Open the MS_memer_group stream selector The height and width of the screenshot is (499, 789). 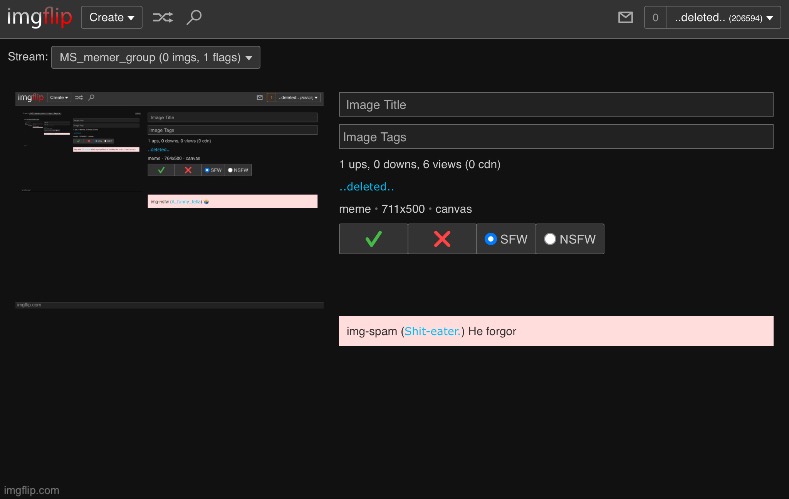coord(155,57)
